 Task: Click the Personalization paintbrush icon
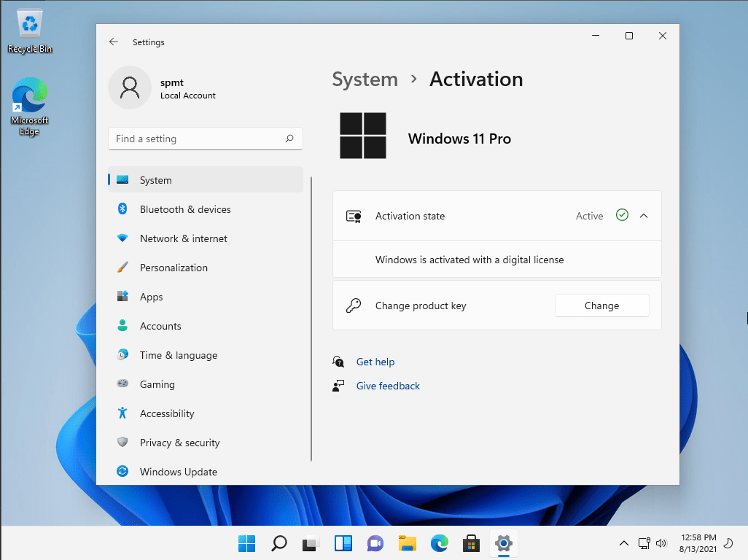[x=122, y=267]
